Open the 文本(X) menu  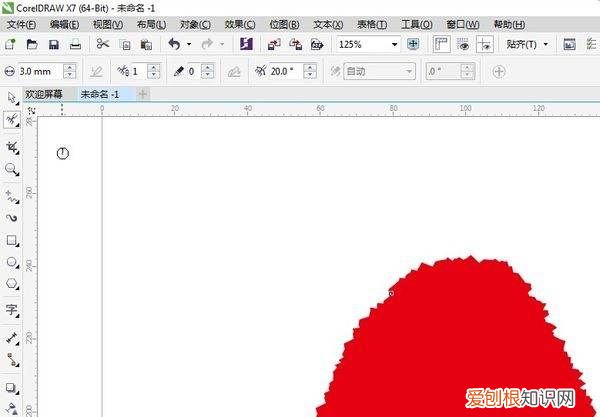tap(328, 24)
